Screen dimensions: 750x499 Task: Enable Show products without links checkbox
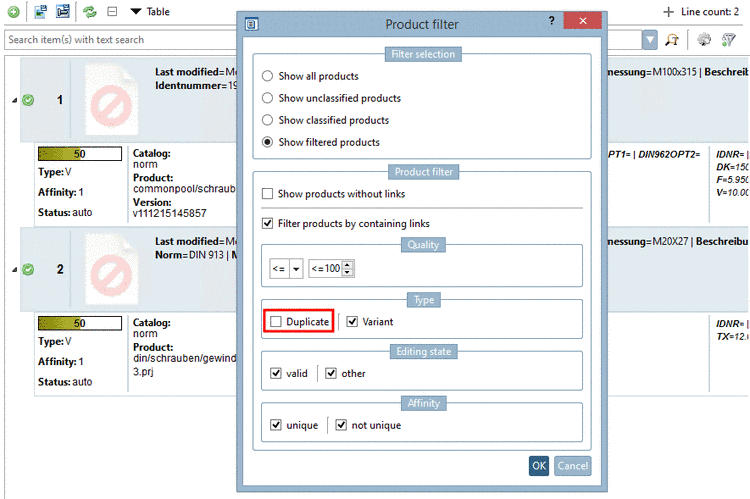267,194
